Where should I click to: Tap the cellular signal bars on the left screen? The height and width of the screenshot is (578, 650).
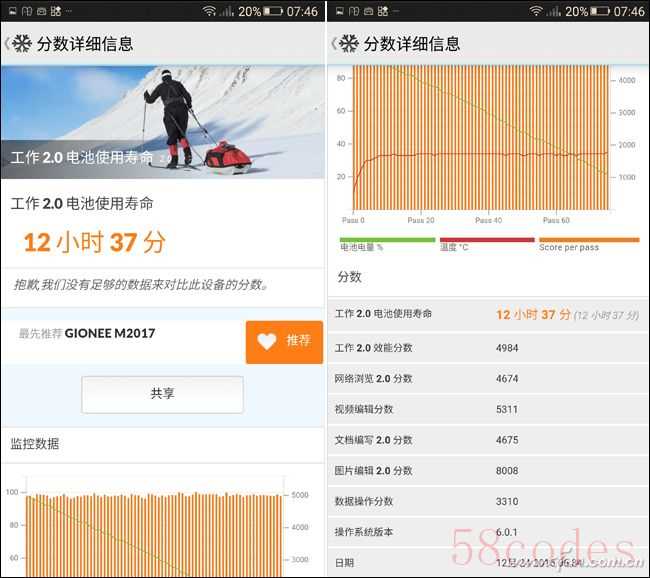(x=227, y=11)
